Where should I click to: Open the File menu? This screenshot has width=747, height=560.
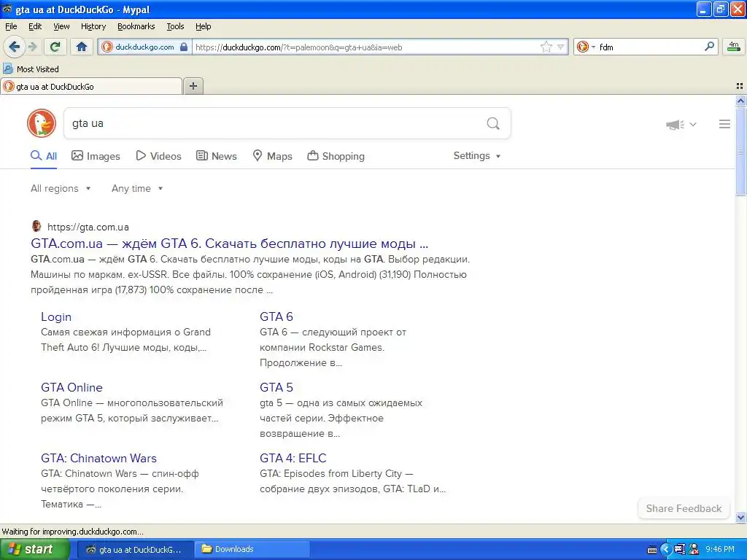coord(11,26)
